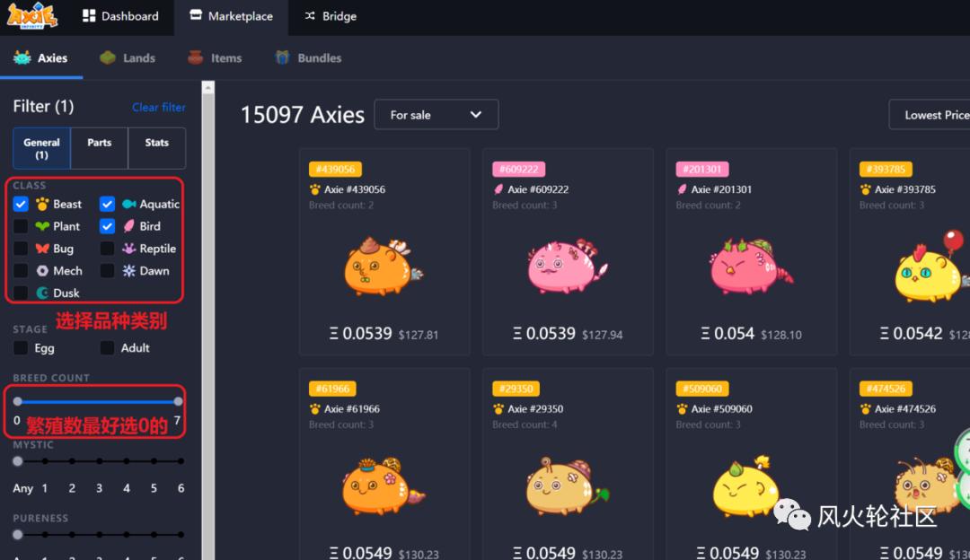
Task: Click the filter panel scrollbar up arrow
Action: tap(207, 88)
